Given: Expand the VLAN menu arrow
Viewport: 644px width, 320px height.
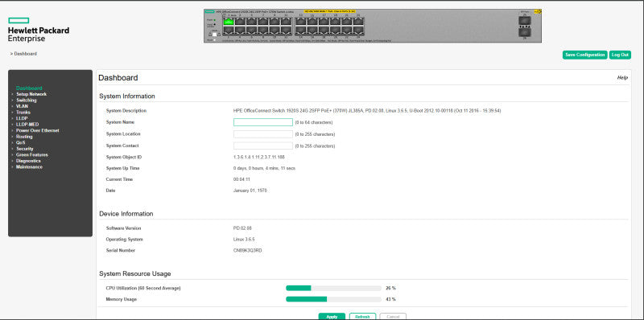Looking at the screenshot, I should (12, 106).
